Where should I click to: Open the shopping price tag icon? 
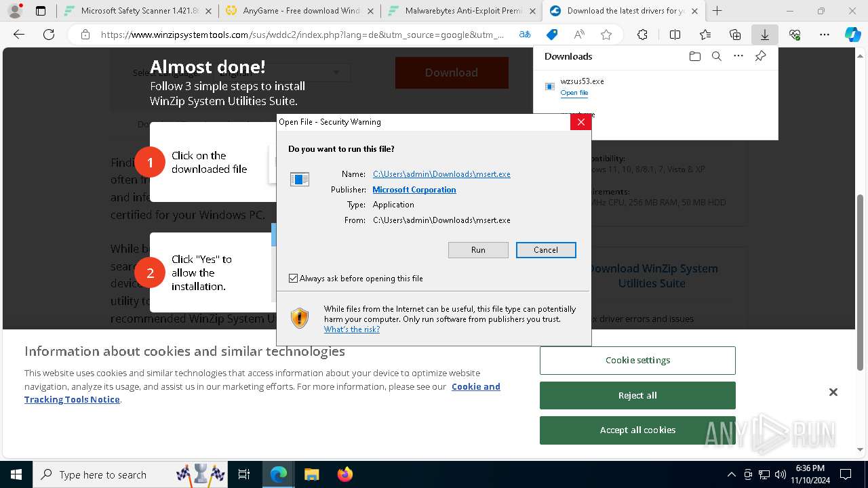(x=552, y=35)
